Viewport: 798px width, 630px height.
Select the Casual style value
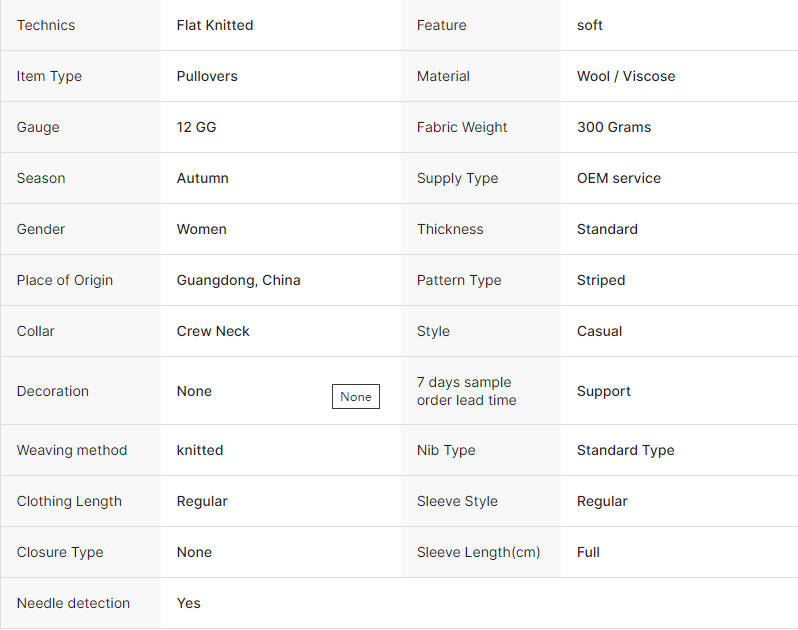pyautogui.click(x=600, y=331)
